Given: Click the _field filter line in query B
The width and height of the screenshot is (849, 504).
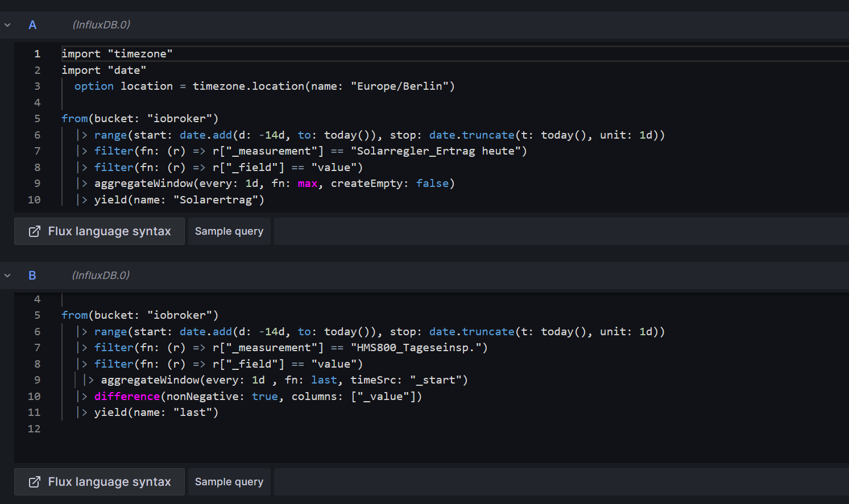Looking at the screenshot, I should pyautogui.click(x=220, y=364).
